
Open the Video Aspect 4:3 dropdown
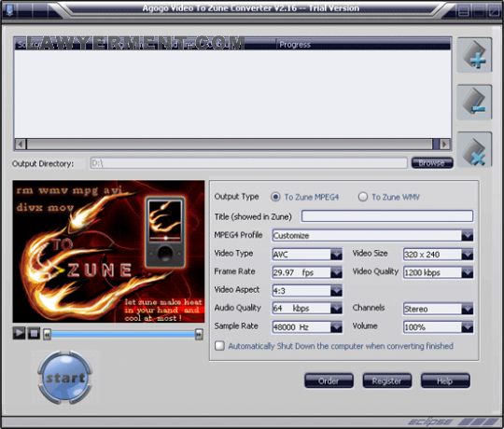click(307, 291)
